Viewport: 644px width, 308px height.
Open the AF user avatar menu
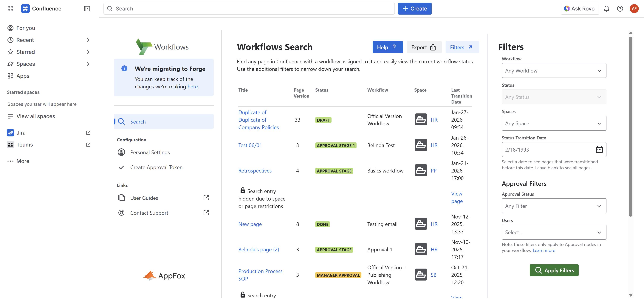point(634,9)
